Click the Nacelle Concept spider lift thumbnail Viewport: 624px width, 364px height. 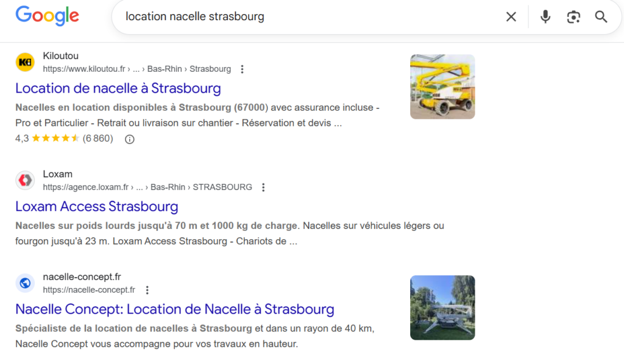coord(442,307)
